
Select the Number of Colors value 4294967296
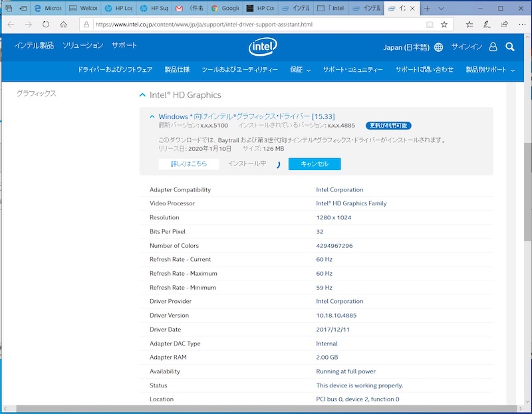[x=334, y=246]
